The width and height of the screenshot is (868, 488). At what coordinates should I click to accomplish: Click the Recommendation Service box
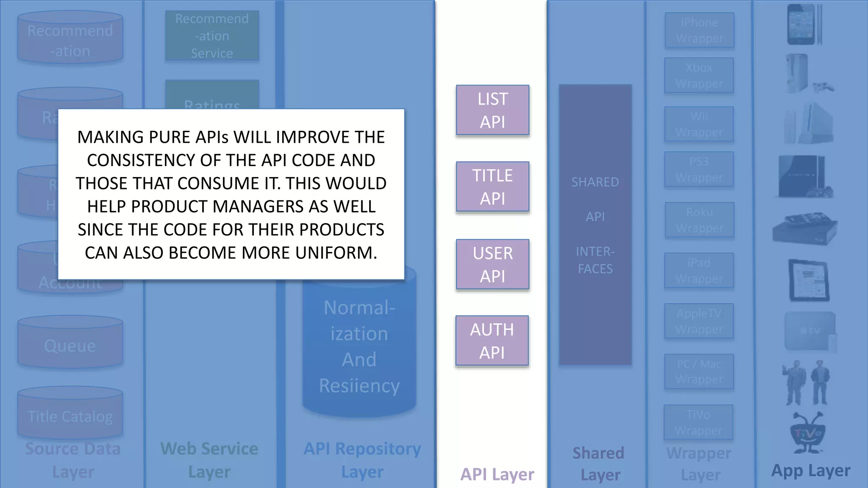tap(212, 36)
